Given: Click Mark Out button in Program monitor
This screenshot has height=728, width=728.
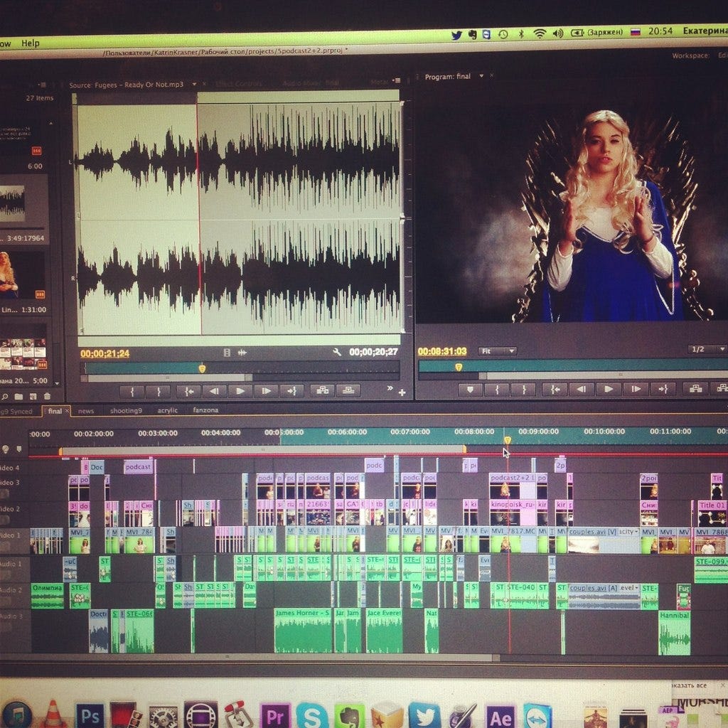Looking at the screenshot, I should tap(523, 390).
